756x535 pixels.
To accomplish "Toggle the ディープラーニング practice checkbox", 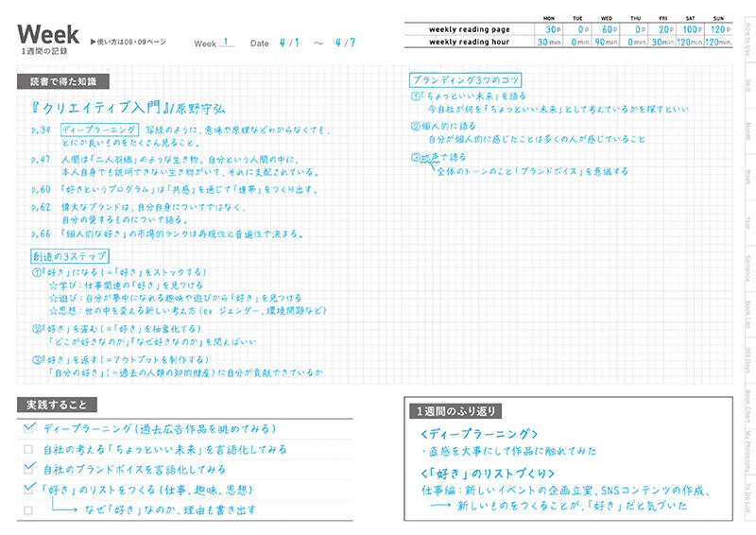I will (x=28, y=428).
